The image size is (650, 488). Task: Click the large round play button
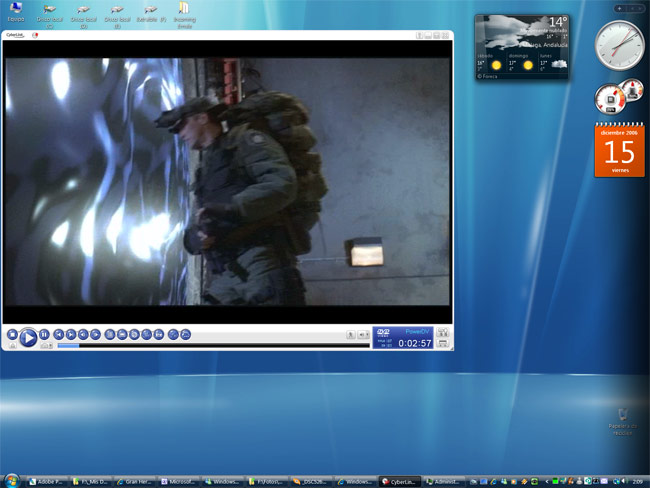(28, 337)
